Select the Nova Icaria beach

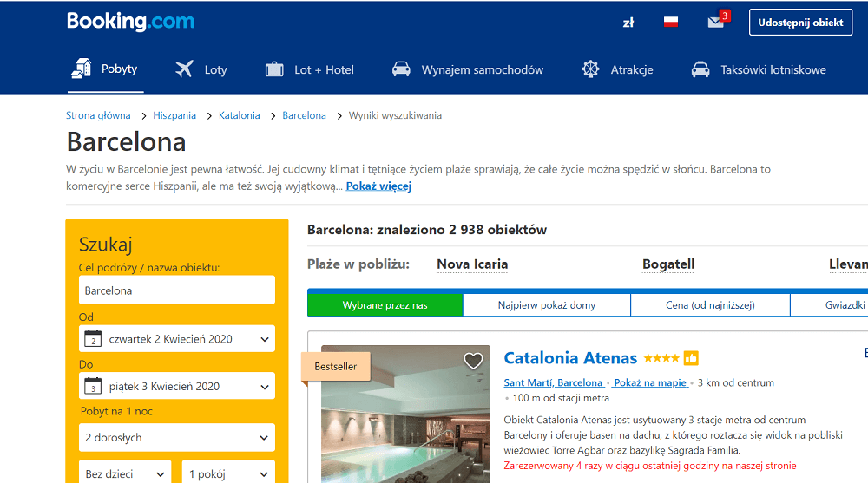coord(472,264)
